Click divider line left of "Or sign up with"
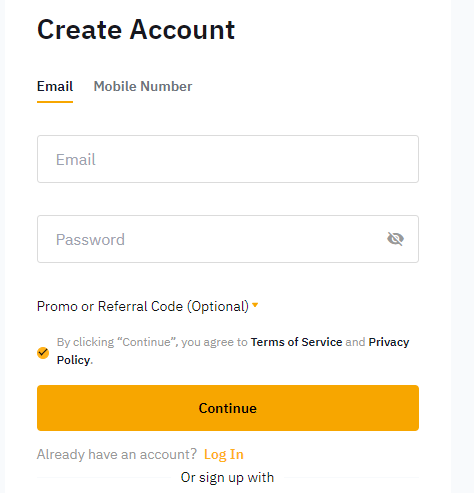Viewport: 474px width, 493px height. [x=104, y=477]
